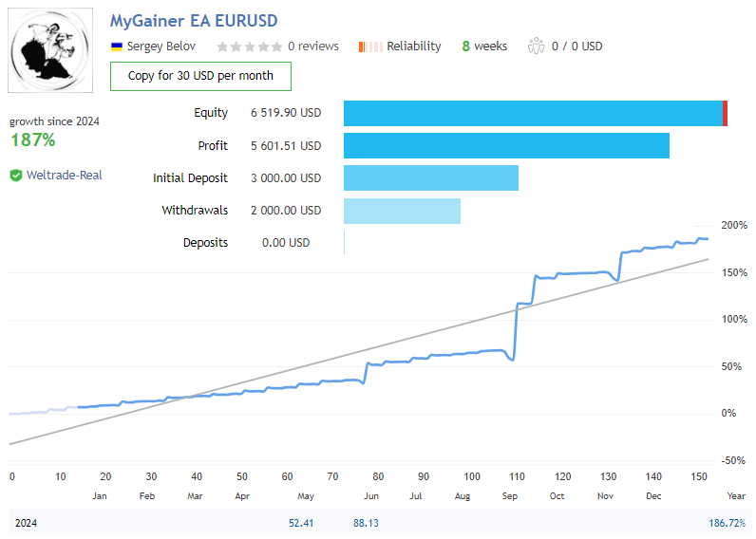Click the 3 000.00 USD initial deposit value
The width and height of the screenshot is (756, 539).
[x=286, y=178]
